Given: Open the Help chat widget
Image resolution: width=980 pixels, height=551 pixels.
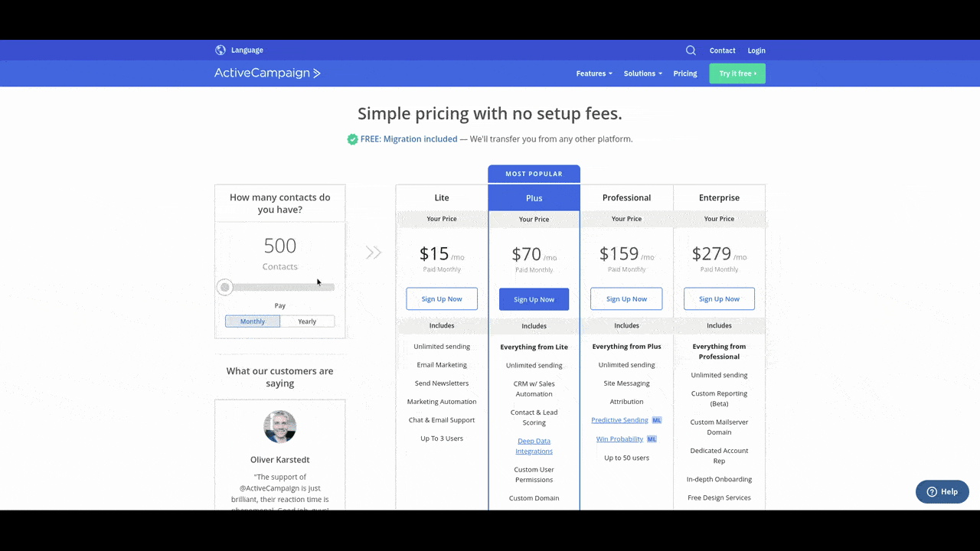Looking at the screenshot, I should tap(942, 492).
